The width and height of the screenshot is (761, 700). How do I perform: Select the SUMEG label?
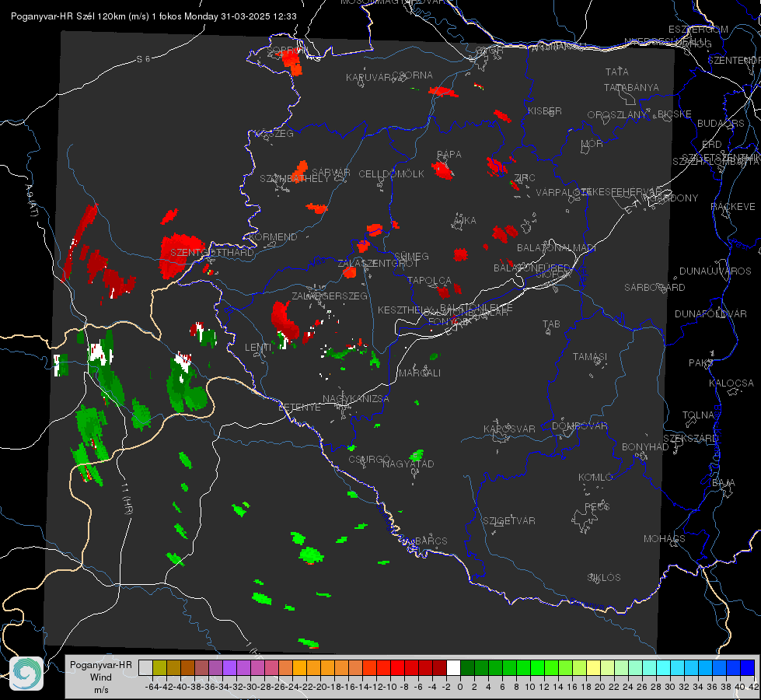click(411, 256)
